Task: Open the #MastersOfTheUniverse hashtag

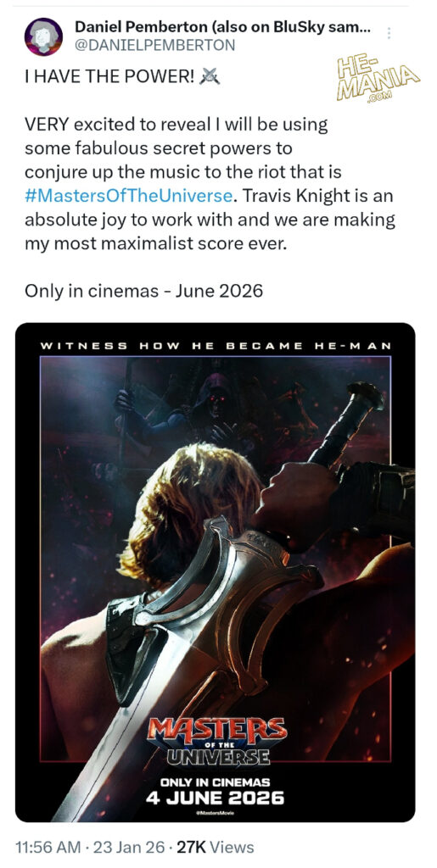Action: (128, 196)
